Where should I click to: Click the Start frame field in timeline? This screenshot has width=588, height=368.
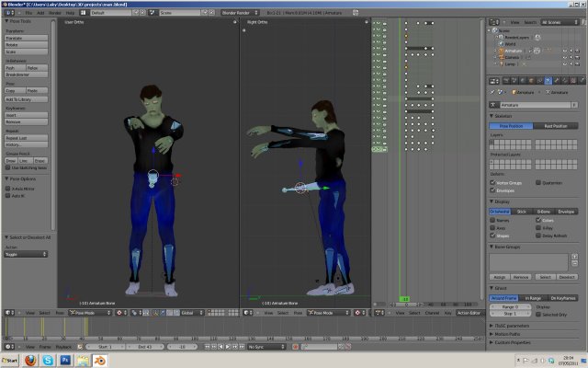click(x=106, y=347)
